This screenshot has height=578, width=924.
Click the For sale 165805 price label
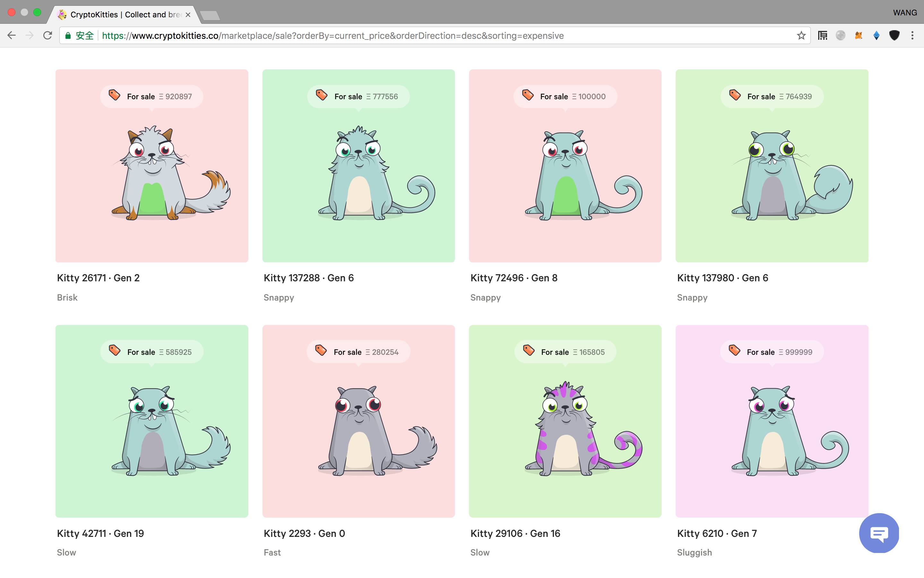click(x=565, y=352)
